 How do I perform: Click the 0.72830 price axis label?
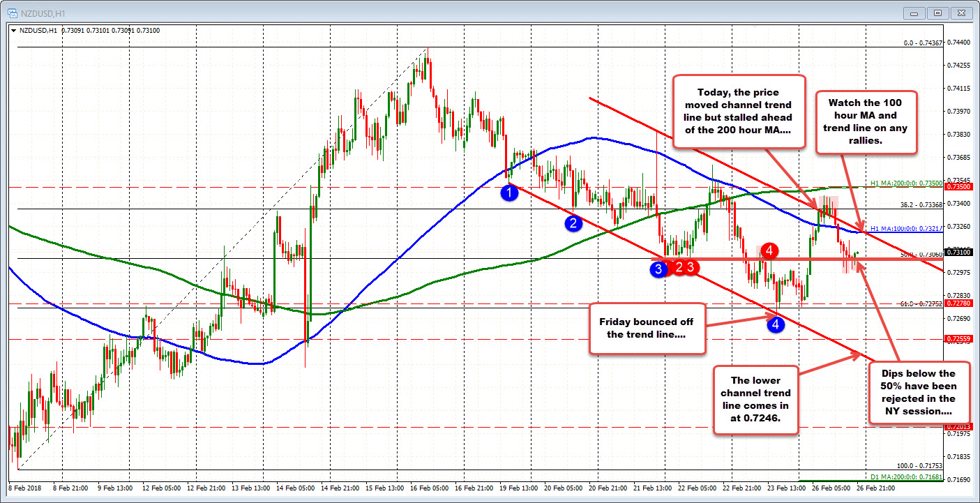[960, 295]
